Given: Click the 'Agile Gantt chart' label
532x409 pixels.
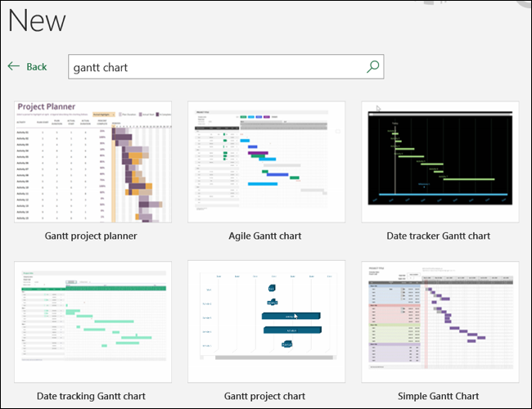Looking at the screenshot, I should [x=265, y=236].
